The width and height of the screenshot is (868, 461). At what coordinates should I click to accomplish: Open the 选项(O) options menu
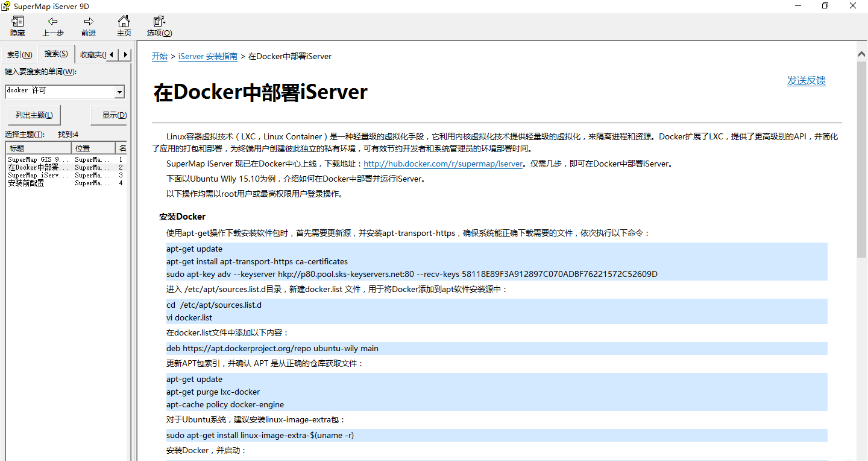click(159, 27)
